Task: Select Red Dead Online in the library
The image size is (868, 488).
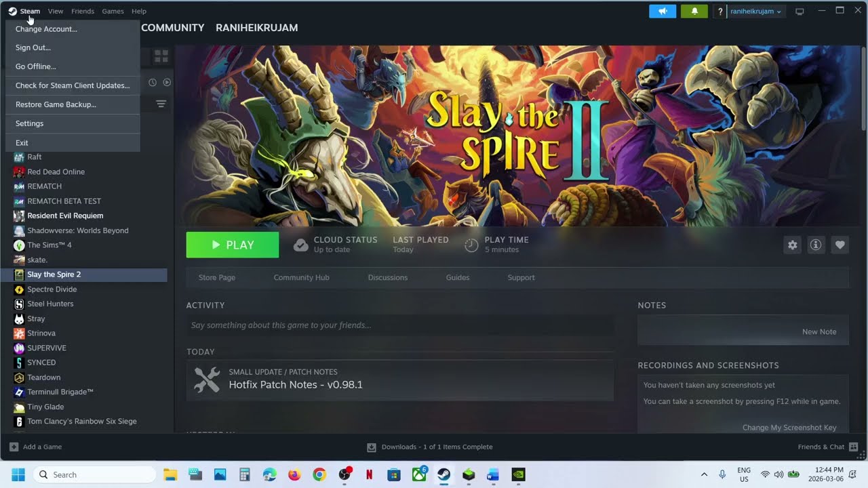Action: (x=56, y=171)
